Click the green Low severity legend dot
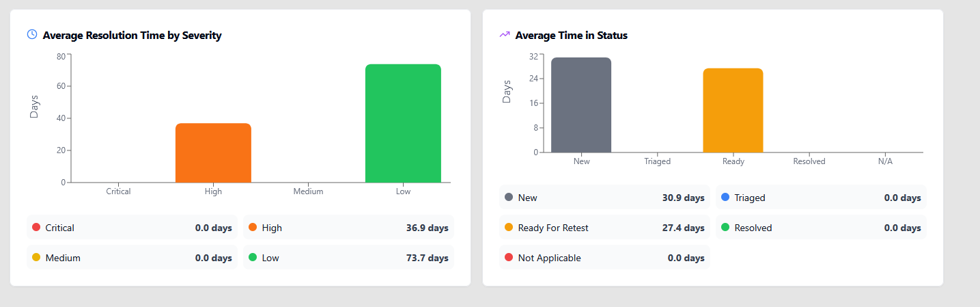The width and height of the screenshot is (980, 307). (253, 257)
